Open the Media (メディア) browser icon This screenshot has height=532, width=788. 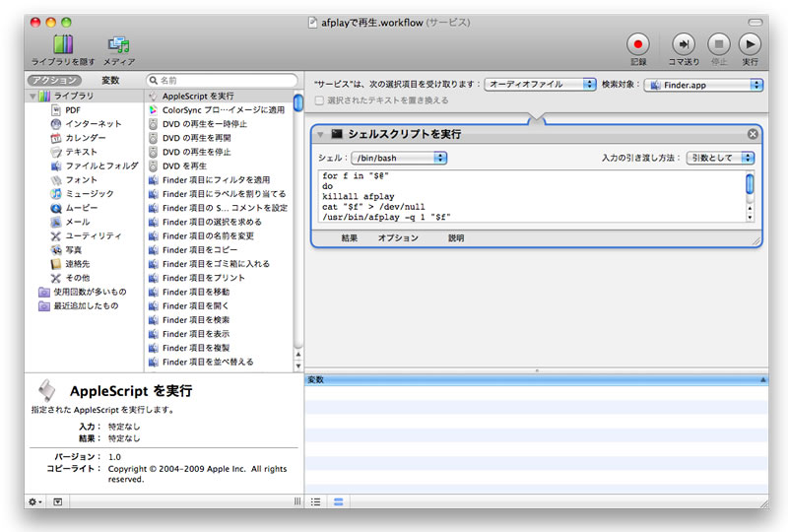(119, 44)
